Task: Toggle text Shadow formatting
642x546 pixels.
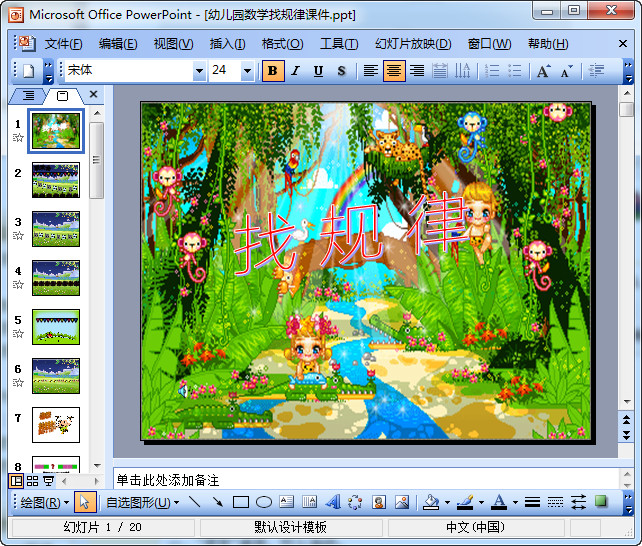Action: [x=341, y=71]
